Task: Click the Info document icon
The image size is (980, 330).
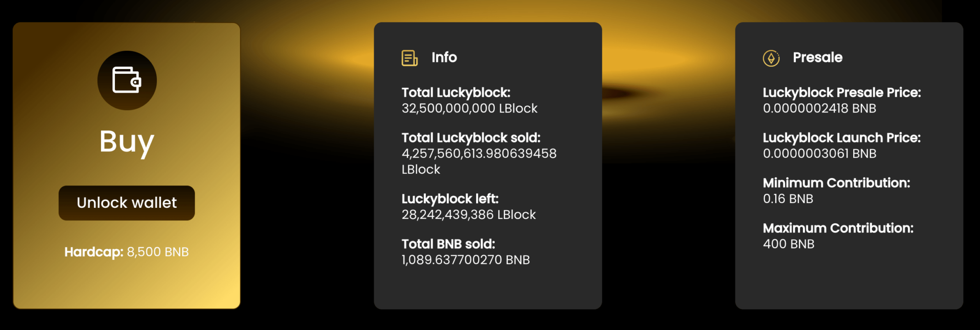Action: (410, 58)
